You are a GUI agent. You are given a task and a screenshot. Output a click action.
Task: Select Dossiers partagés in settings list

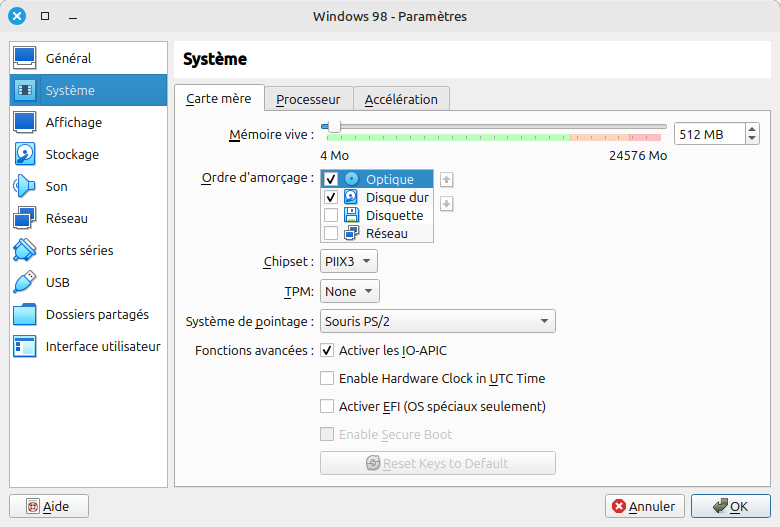click(x=89, y=315)
